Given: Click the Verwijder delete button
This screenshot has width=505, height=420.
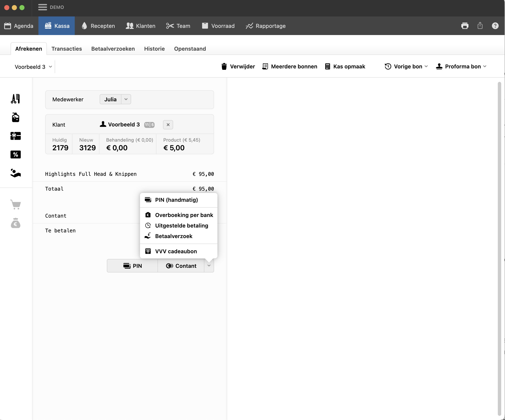Looking at the screenshot, I should [238, 67].
